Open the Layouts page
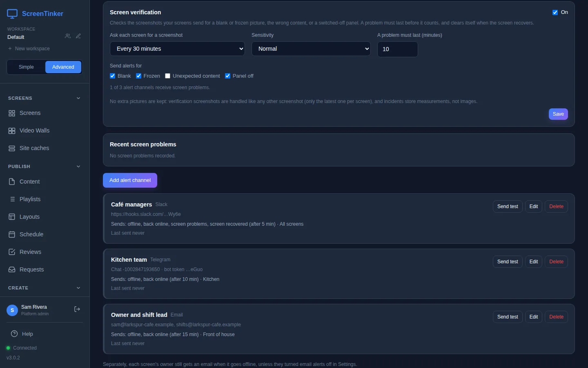The height and width of the screenshot is (368, 588). pyautogui.click(x=45, y=217)
